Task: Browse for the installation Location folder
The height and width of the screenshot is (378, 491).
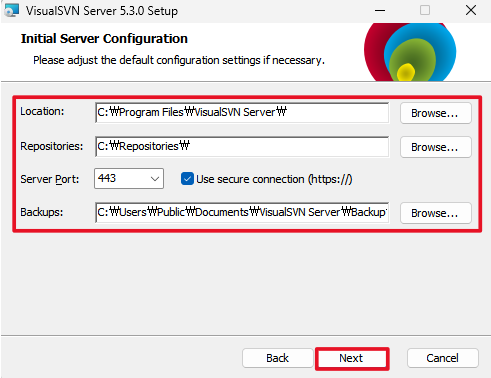Action: click(436, 113)
